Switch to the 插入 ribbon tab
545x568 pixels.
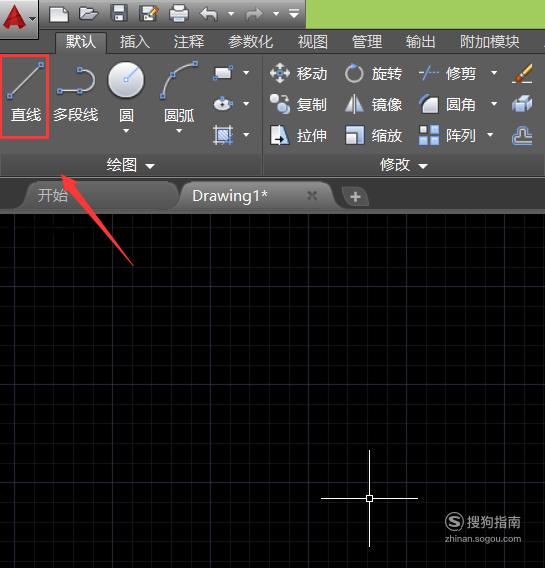tap(135, 42)
